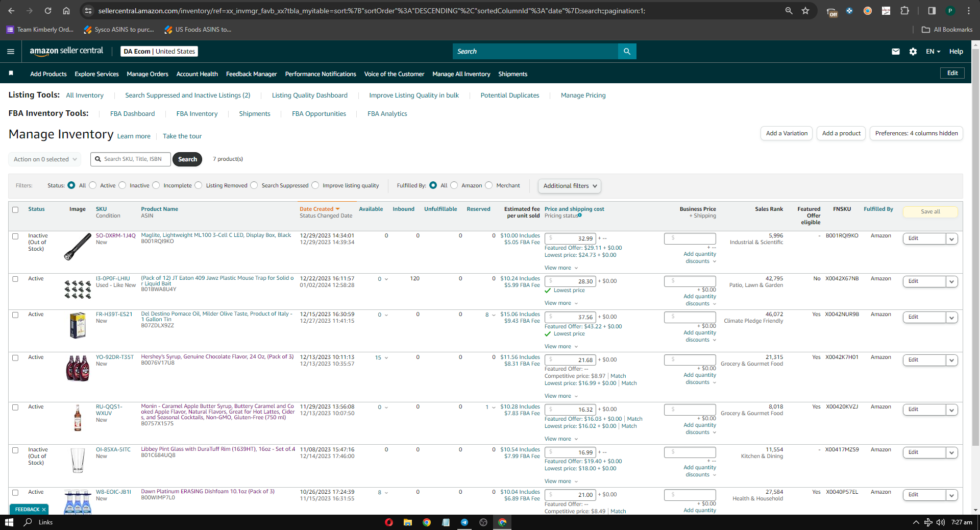Open Voice of the Customer menu item
Viewport: 980px width, 530px height.
click(394, 74)
